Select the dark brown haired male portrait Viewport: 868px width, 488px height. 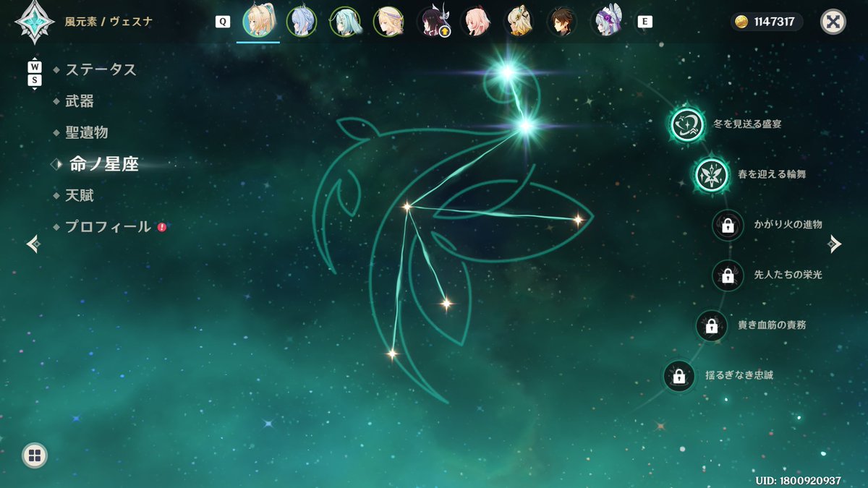point(562,22)
